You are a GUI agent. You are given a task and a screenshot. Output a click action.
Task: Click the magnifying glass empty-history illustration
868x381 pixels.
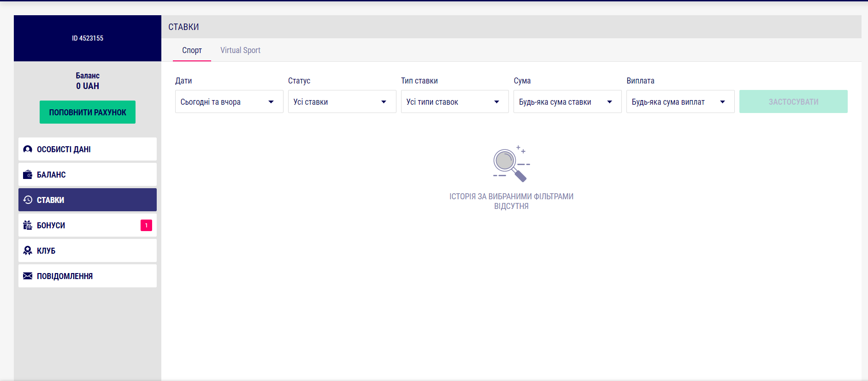pos(511,164)
